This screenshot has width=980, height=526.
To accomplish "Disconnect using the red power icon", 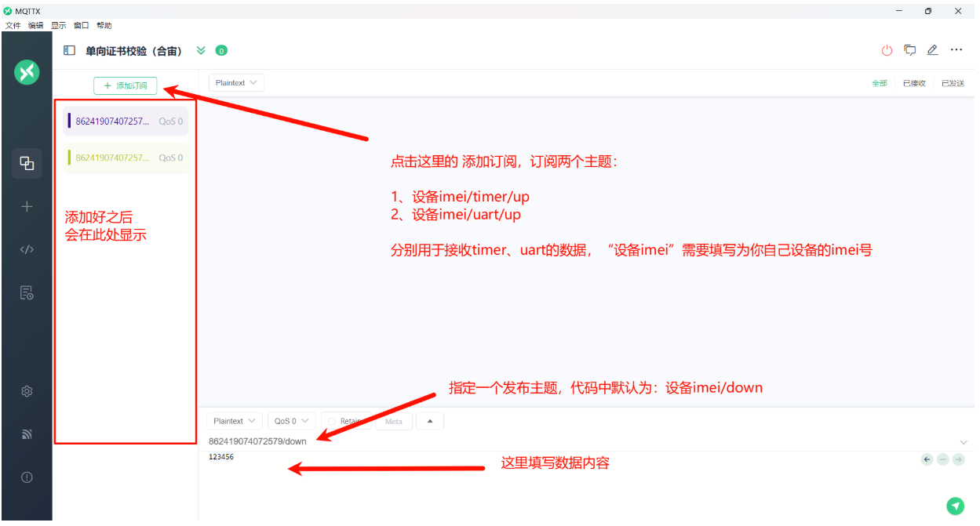I will [887, 50].
